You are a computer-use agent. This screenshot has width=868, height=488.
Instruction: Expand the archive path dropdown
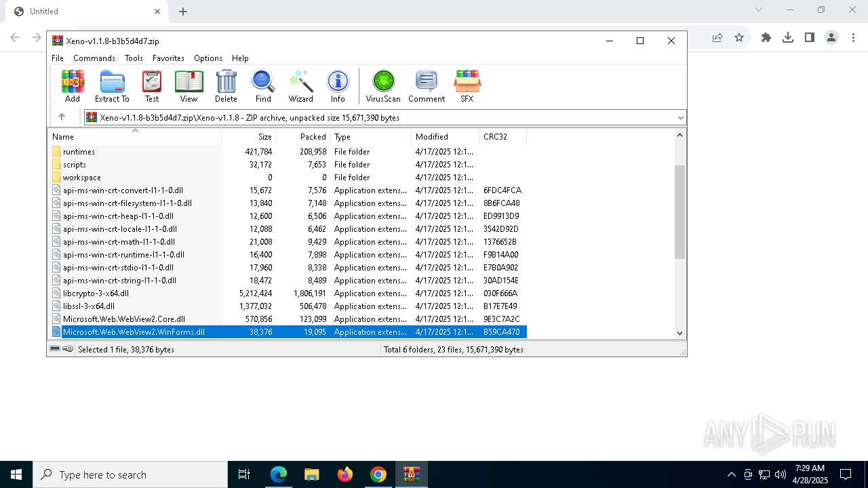point(680,117)
